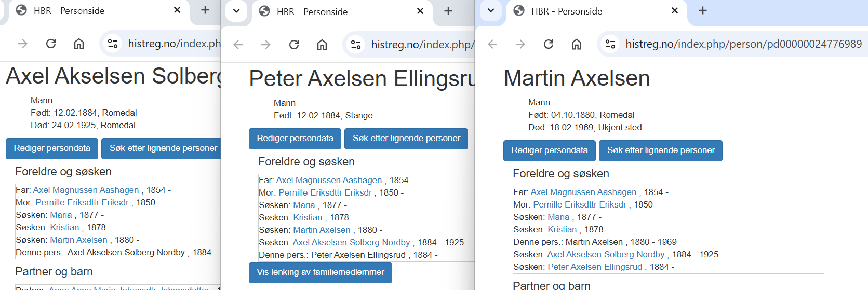Go back in the Martin Axelsen browser window
Screen dimensions: 868x290
(x=492, y=44)
